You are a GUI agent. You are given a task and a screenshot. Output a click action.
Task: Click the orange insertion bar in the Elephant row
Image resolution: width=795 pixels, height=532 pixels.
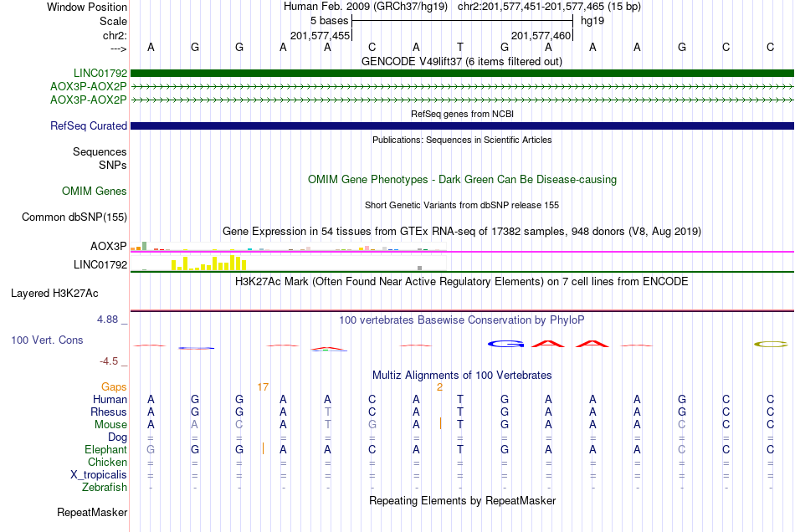[x=263, y=448]
